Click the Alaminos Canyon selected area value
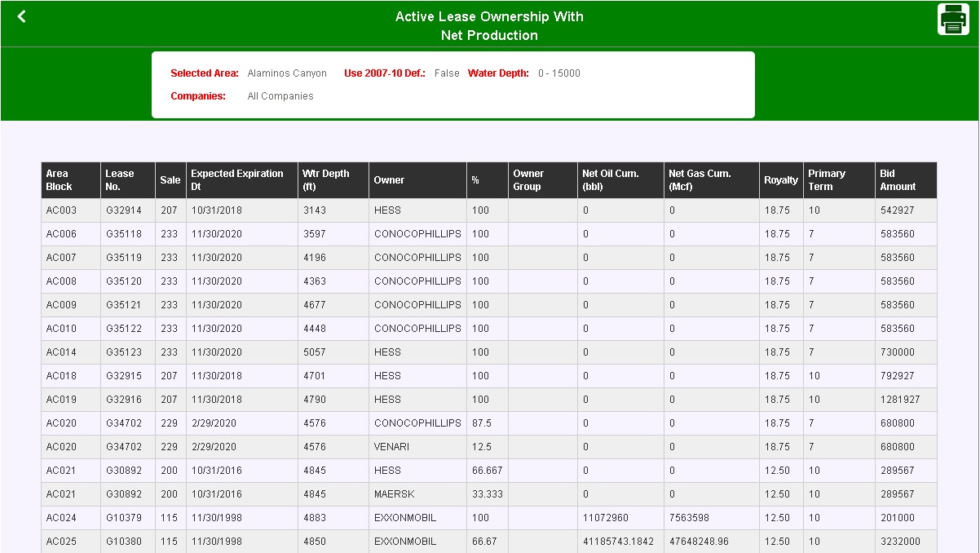This screenshot has height=553, width=980. pos(287,73)
